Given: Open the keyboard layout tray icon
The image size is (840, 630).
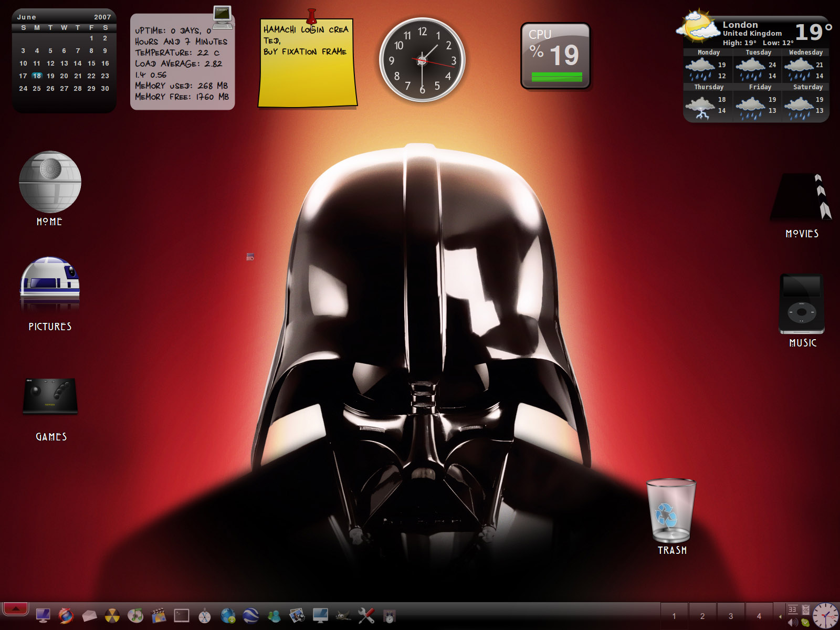Looking at the screenshot, I should pyautogui.click(x=793, y=610).
